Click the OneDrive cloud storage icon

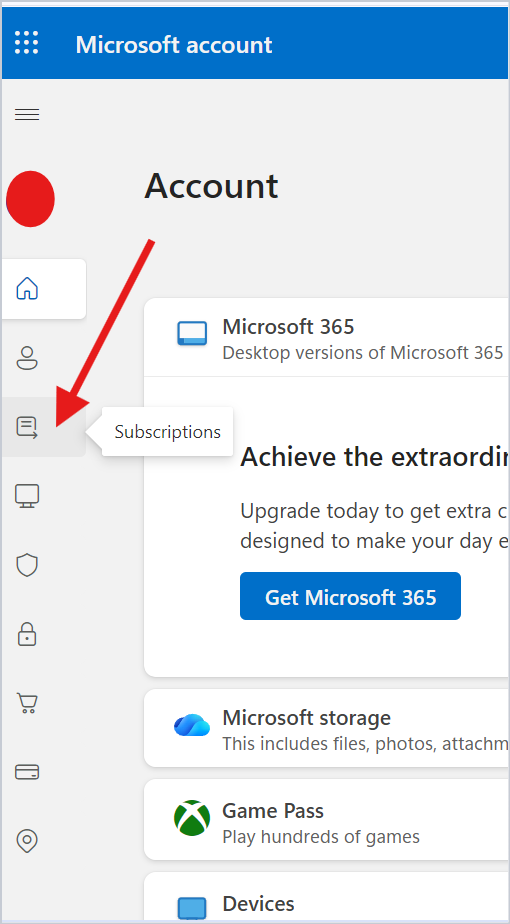pyautogui.click(x=192, y=725)
